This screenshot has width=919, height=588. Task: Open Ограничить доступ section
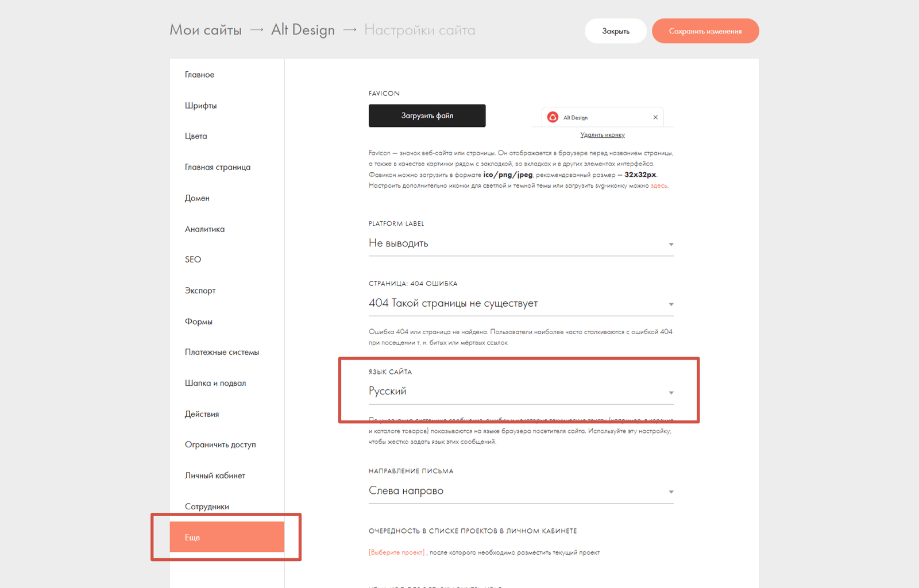pos(221,444)
